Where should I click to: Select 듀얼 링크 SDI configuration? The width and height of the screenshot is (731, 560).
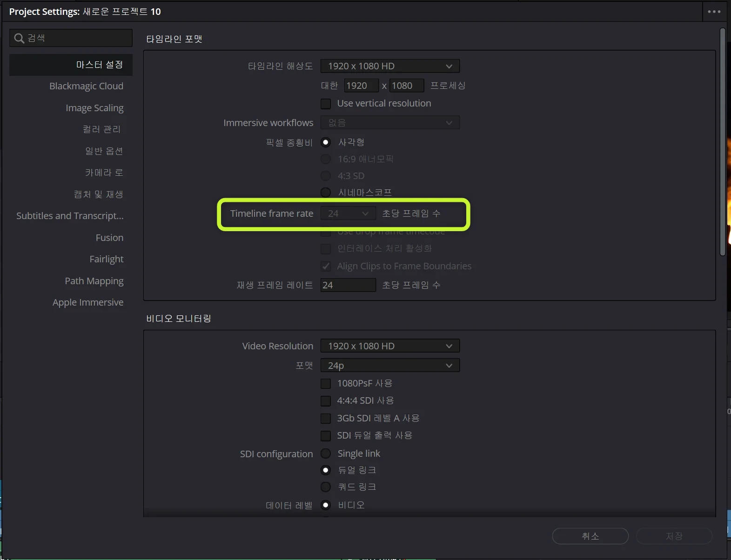[326, 470]
